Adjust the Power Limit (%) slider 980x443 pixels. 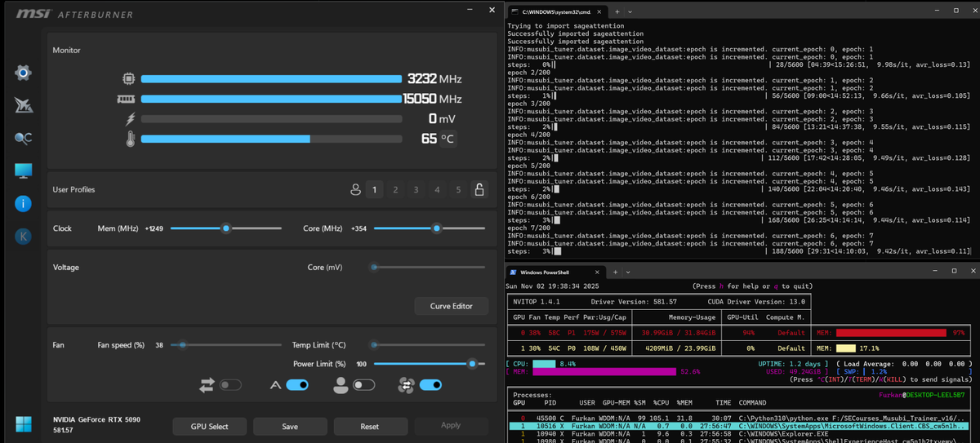pyautogui.click(x=430, y=364)
